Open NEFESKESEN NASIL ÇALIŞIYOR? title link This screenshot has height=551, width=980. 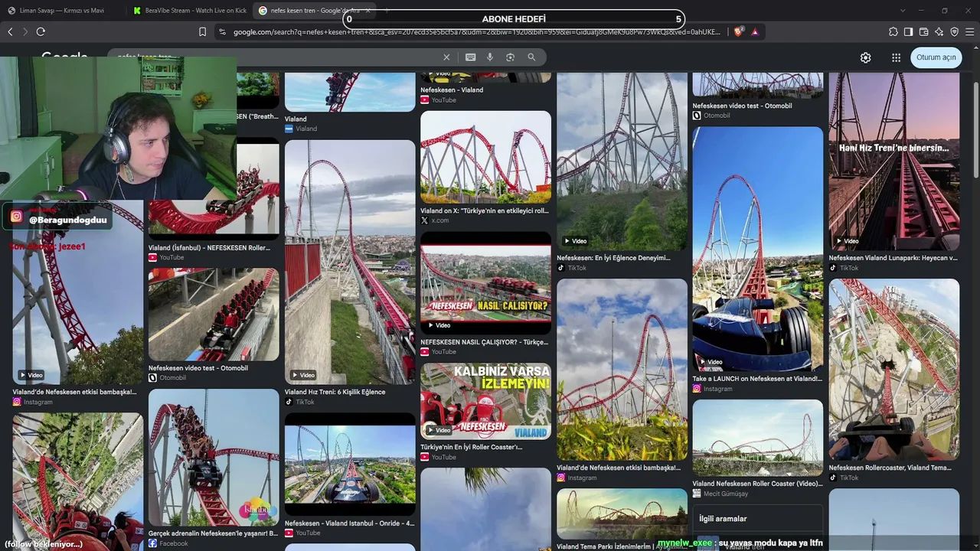tap(484, 342)
